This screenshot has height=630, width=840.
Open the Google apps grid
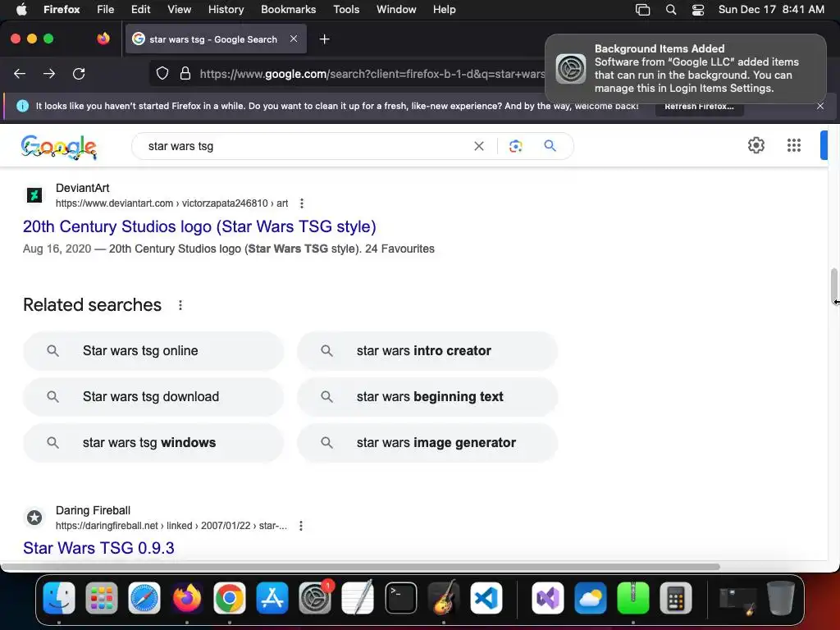(x=794, y=145)
